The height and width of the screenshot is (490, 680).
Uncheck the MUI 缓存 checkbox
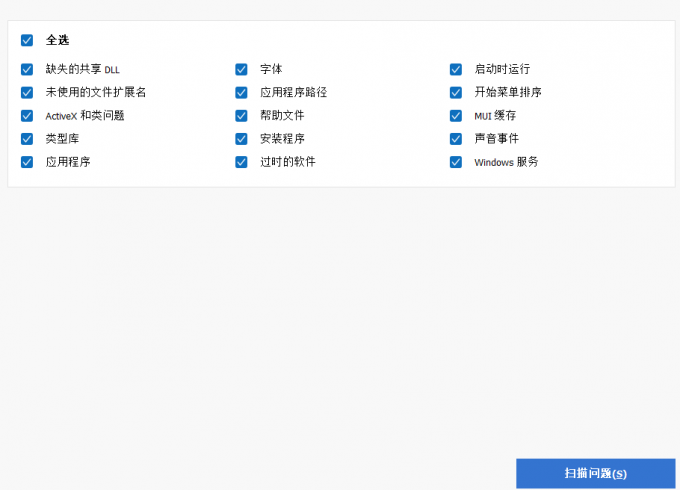(456, 116)
